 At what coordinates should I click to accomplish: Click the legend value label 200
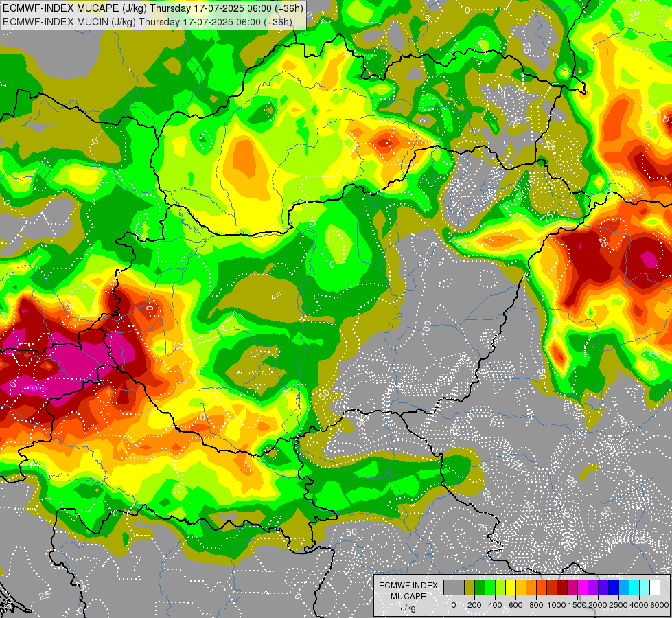coord(474,605)
